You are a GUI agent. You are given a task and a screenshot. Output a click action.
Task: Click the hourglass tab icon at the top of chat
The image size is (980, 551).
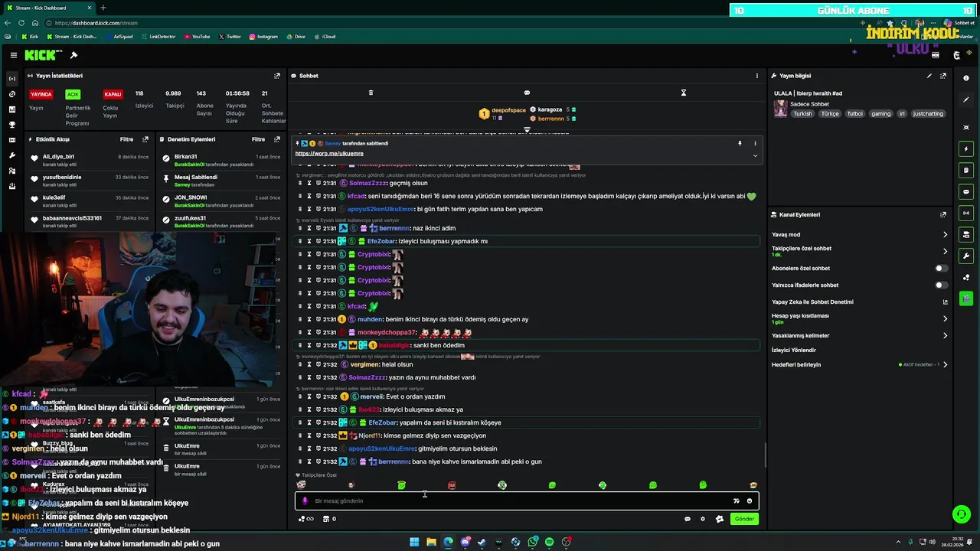point(684,93)
